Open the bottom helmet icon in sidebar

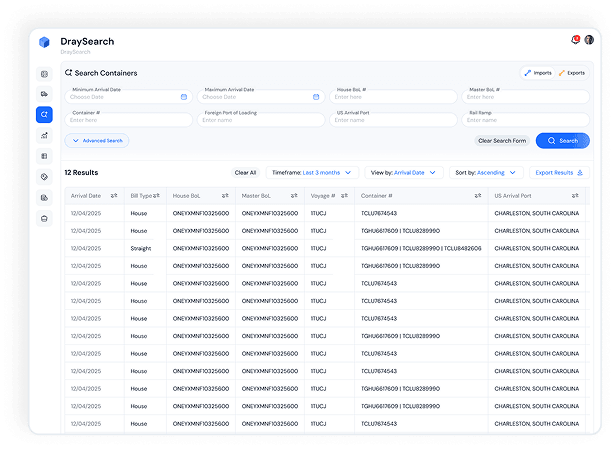coord(44,218)
